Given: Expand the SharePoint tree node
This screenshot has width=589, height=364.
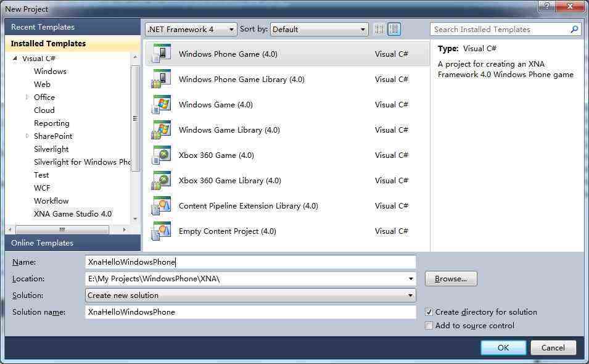Looking at the screenshot, I should [x=27, y=136].
